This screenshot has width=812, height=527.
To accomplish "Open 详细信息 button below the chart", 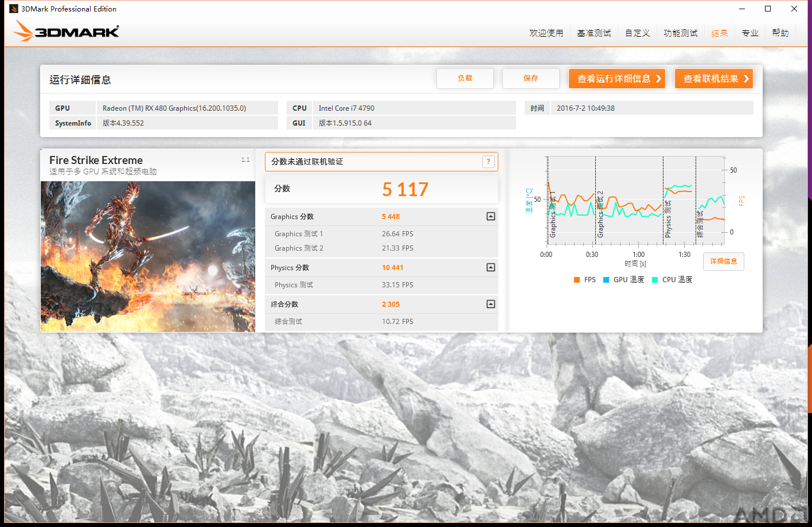I will [724, 261].
